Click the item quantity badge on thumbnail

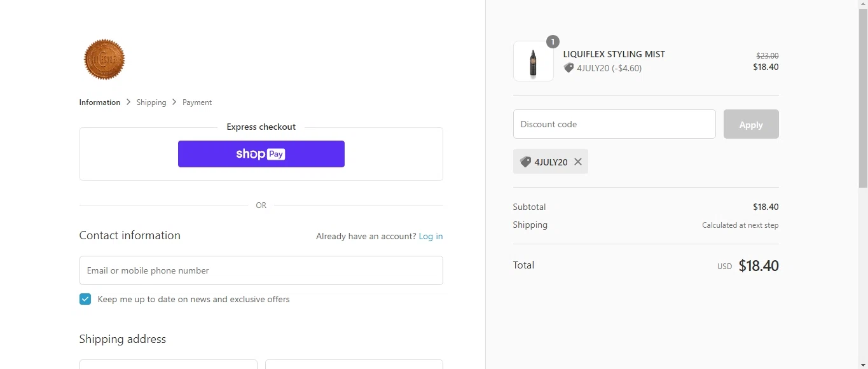pyautogui.click(x=553, y=42)
